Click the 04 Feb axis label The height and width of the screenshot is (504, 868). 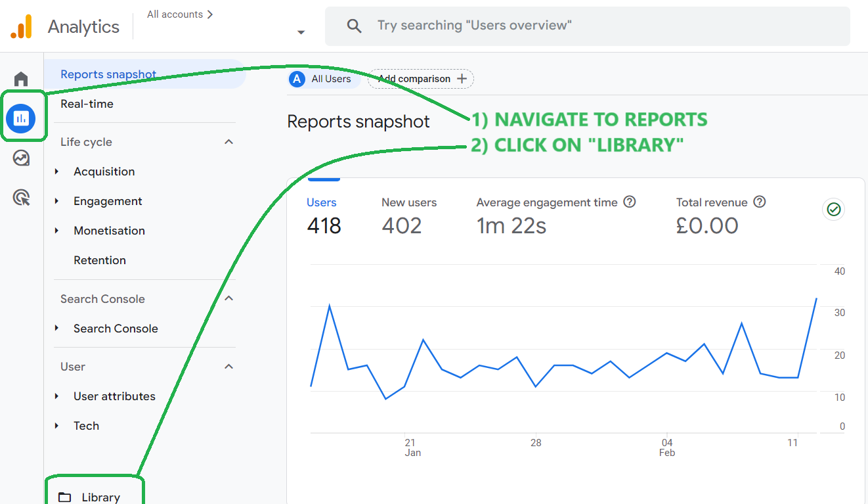(667, 447)
